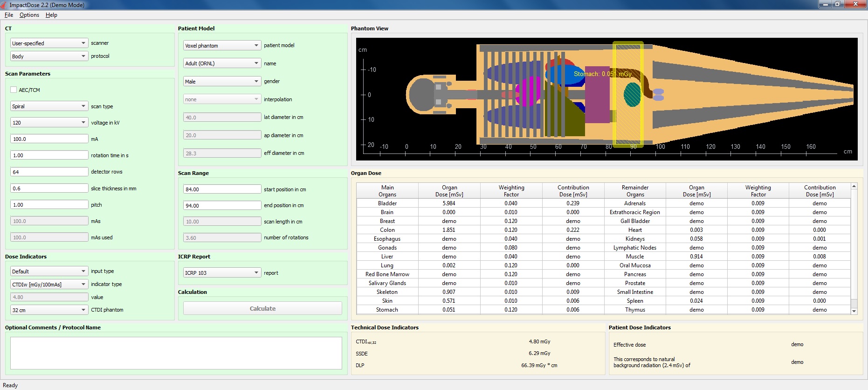The image size is (868, 390).
Task: Select the Colon organ row
Action: point(387,230)
